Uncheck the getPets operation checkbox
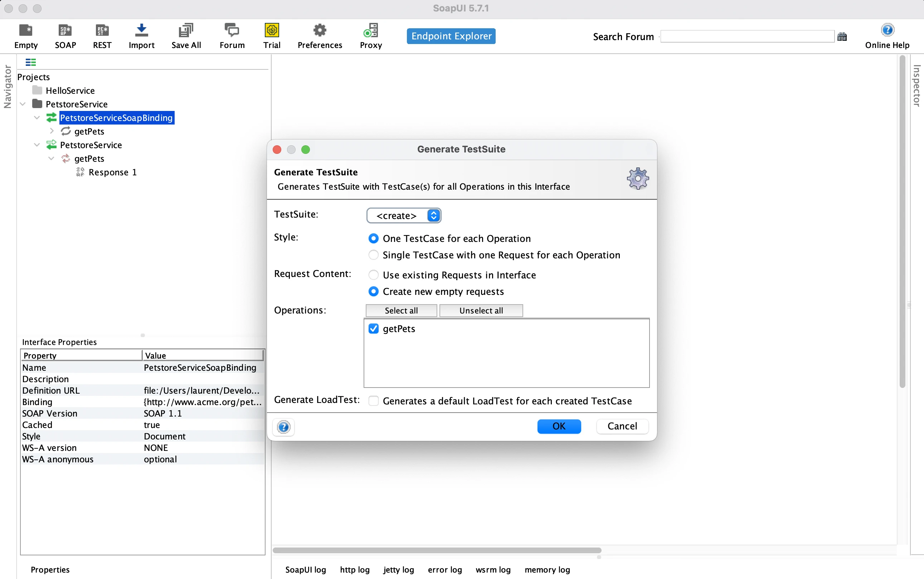Viewport: 924px width, 579px height. click(373, 329)
